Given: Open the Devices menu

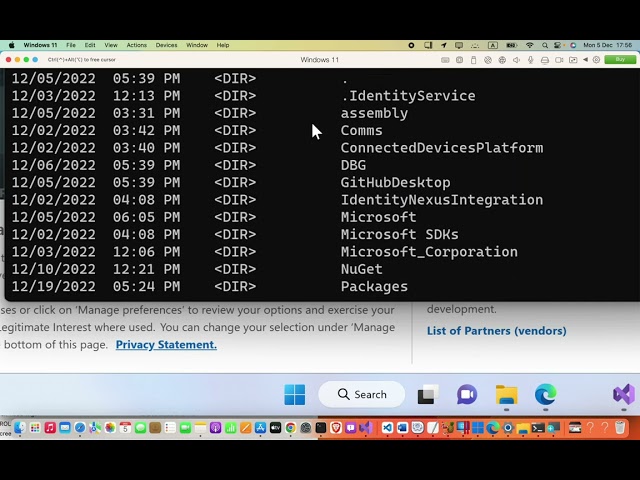Looking at the screenshot, I should coord(166,45).
